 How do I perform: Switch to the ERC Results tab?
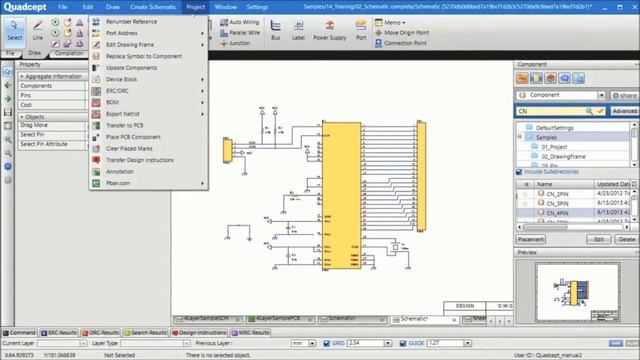(x=59, y=333)
